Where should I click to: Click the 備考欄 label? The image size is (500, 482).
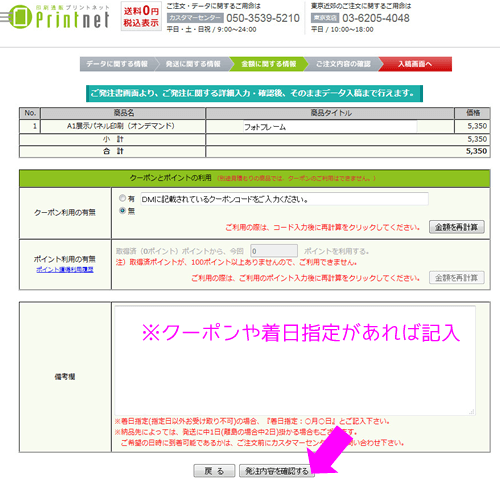coord(65,377)
